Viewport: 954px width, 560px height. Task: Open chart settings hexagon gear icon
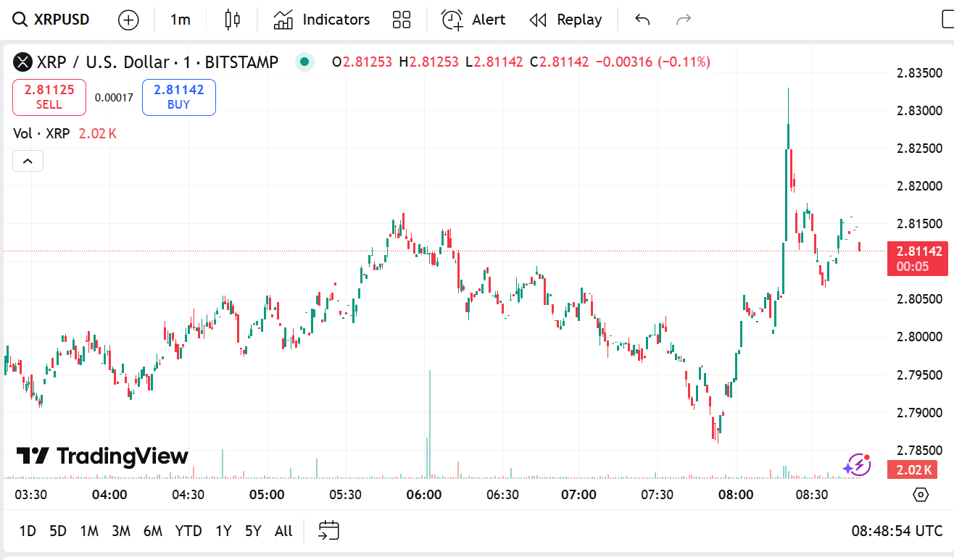click(921, 495)
